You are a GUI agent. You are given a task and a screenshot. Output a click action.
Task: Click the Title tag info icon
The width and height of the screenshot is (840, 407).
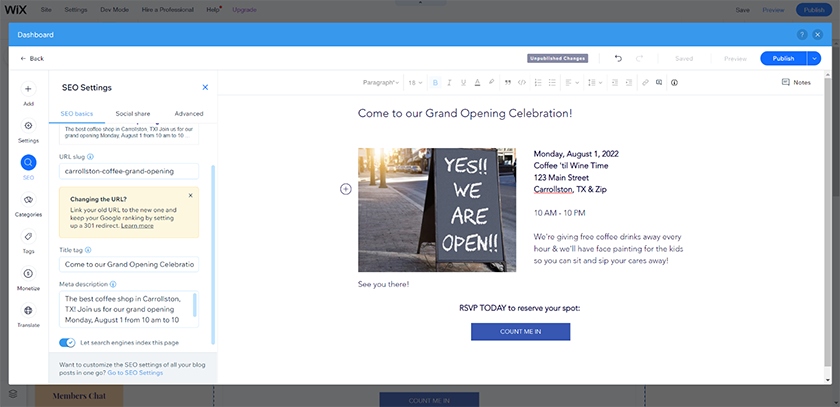click(x=88, y=250)
